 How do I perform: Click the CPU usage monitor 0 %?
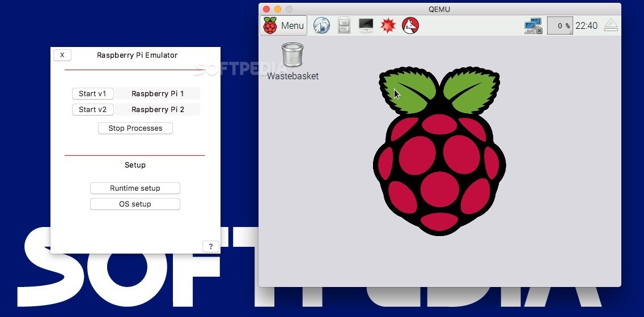pyautogui.click(x=560, y=25)
